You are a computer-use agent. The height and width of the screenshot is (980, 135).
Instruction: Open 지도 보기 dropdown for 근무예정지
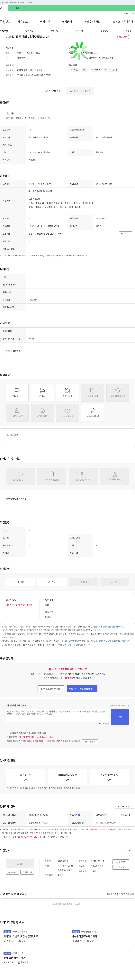coord(126,234)
